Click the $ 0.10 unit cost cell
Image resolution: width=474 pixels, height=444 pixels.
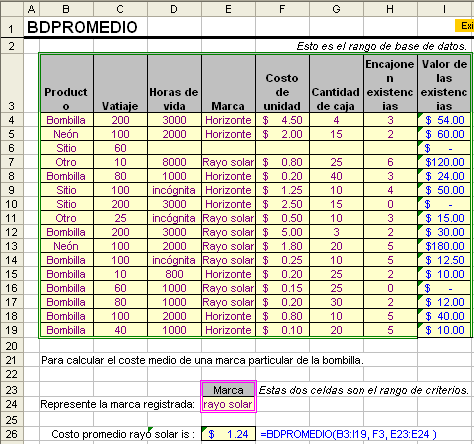(x=282, y=330)
